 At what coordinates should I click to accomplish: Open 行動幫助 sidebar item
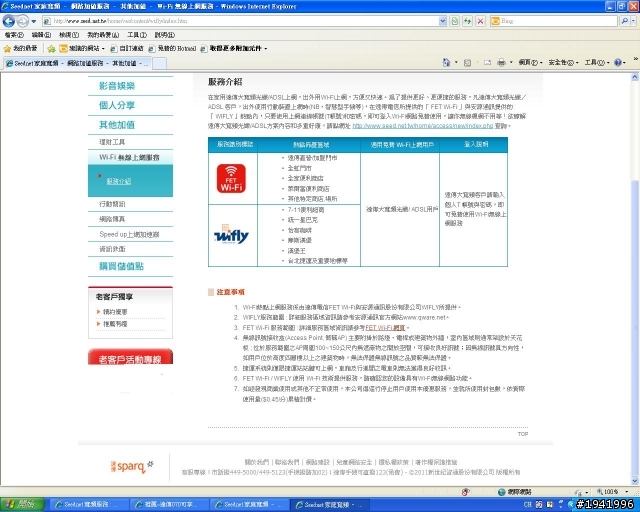[112, 204]
